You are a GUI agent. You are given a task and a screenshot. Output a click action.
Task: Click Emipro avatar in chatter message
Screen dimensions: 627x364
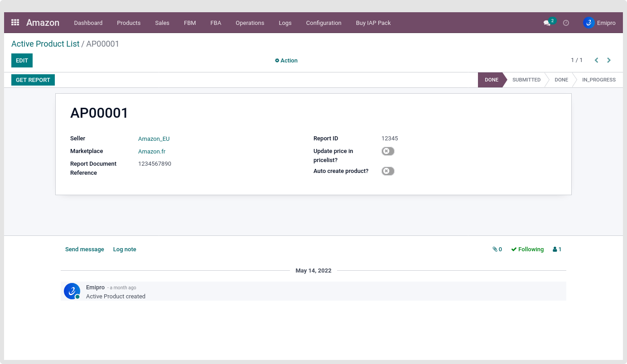tap(72, 291)
